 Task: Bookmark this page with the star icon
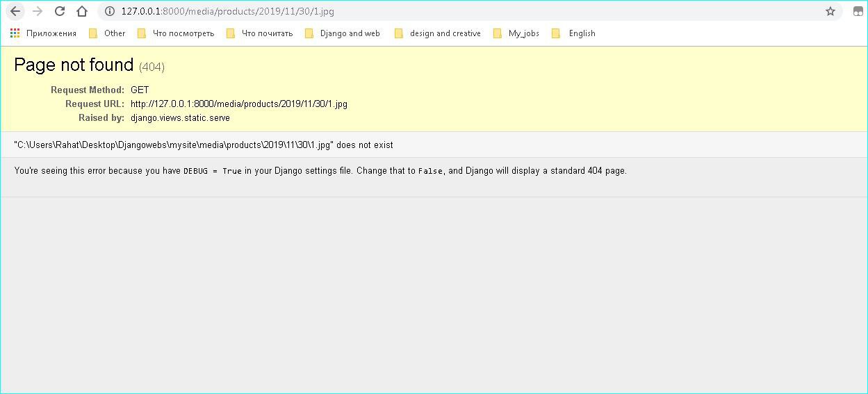[x=830, y=11]
